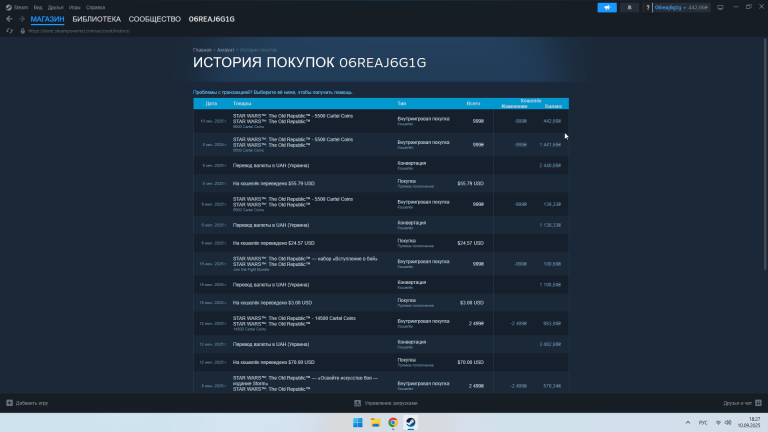Image resolution: width=768 pixels, height=432 pixels.
Task: Switch the РУС keyboard language indicator
Action: tap(703, 423)
